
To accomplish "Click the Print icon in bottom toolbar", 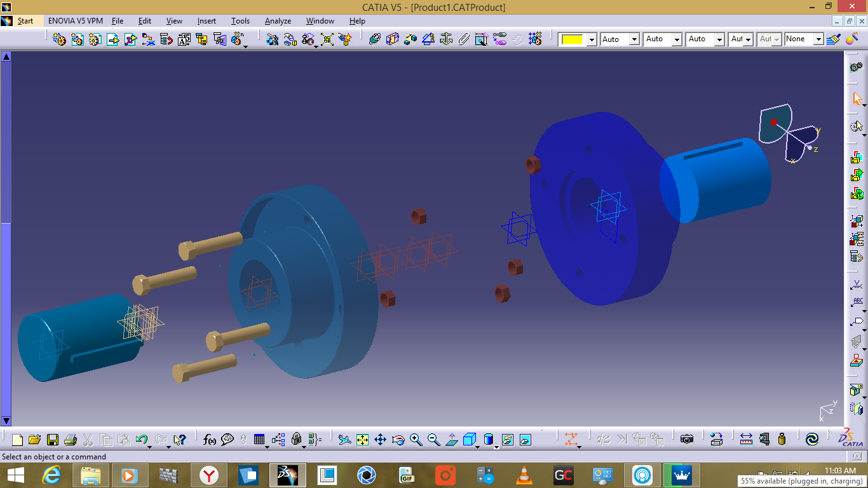I will coord(70,440).
